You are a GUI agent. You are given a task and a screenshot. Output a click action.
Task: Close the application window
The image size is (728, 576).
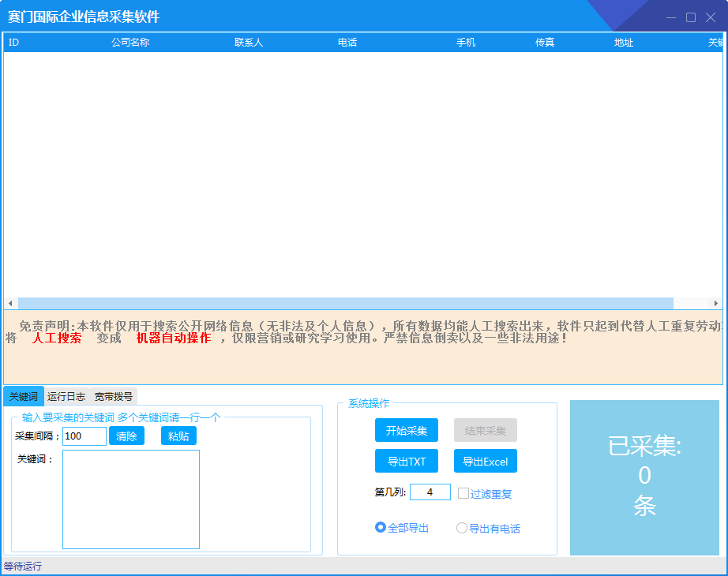click(x=711, y=17)
